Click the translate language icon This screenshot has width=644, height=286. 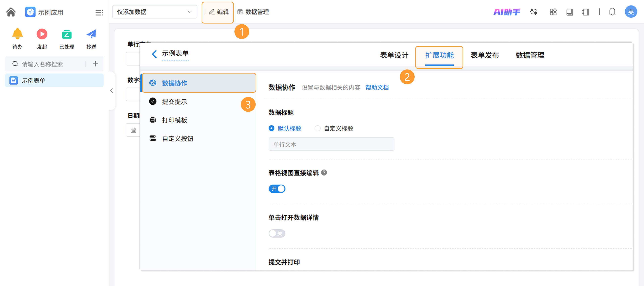[x=533, y=12]
